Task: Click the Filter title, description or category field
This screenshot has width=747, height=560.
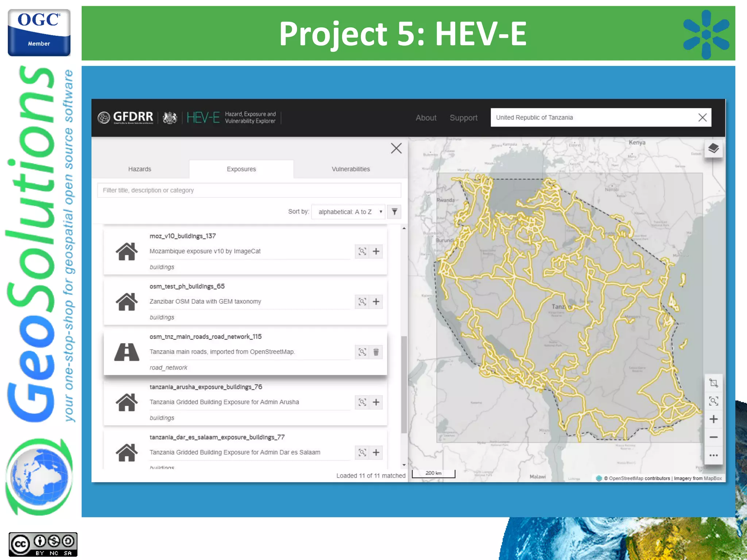Action: point(249,190)
